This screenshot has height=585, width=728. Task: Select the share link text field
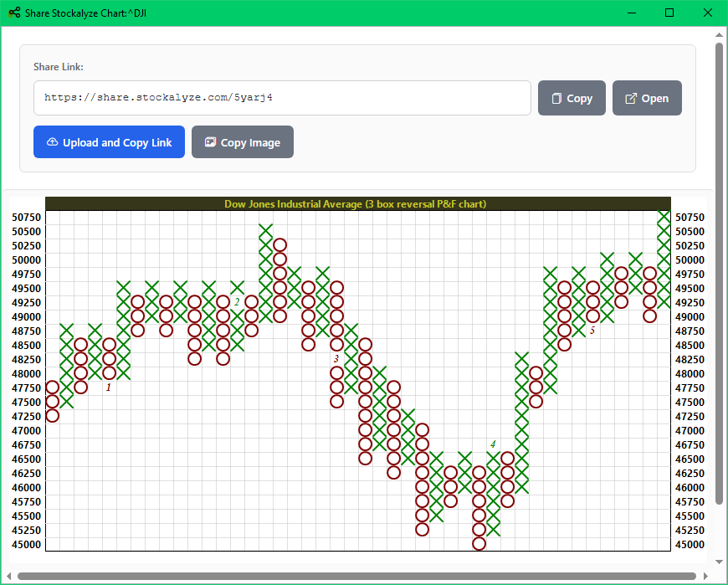(x=282, y=98)
